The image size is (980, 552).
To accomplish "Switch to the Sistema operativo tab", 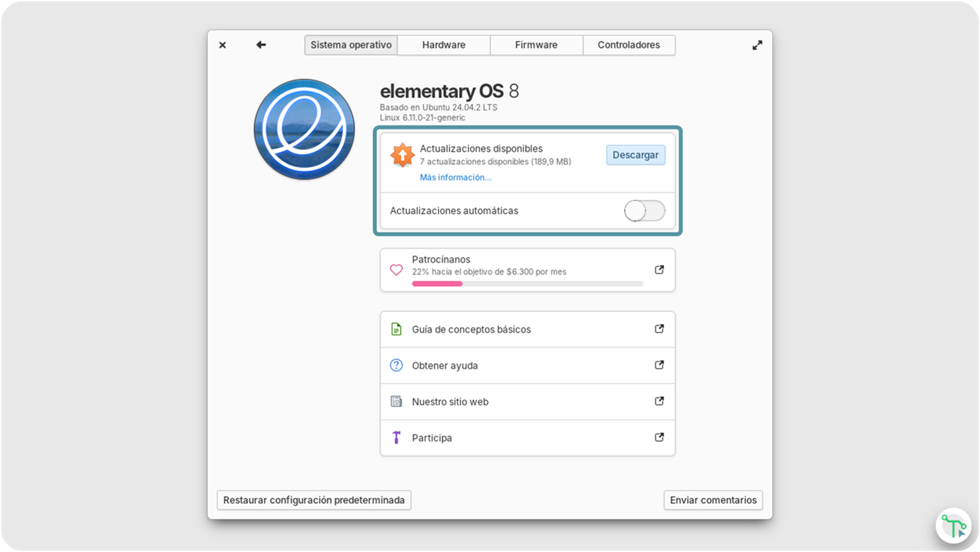I will 350,44.
